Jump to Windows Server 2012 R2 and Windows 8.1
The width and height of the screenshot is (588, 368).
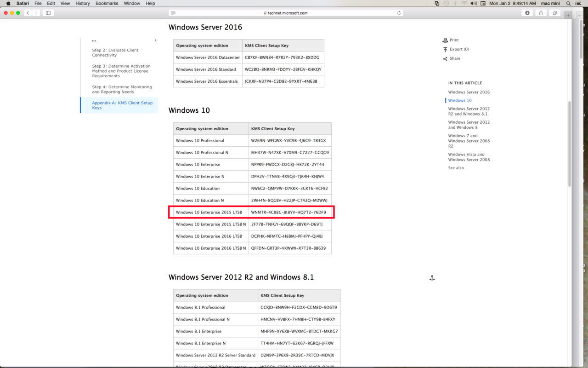tap(469, 111)
